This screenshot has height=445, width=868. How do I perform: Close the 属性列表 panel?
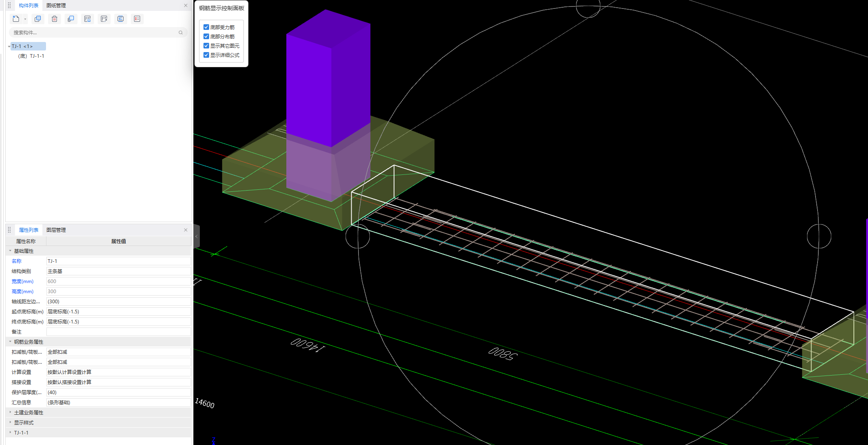tap(186, 230)
